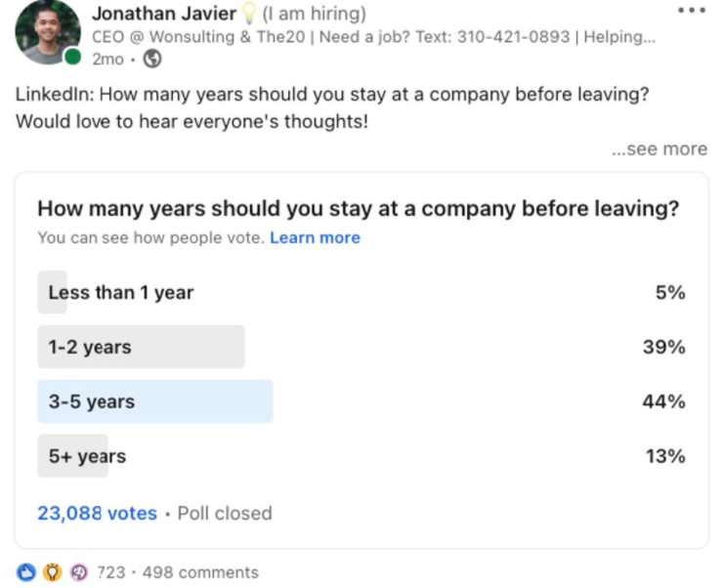Click the purple curious reaction icon
This screenshot has height=588, width=722.
pos(79,572)
